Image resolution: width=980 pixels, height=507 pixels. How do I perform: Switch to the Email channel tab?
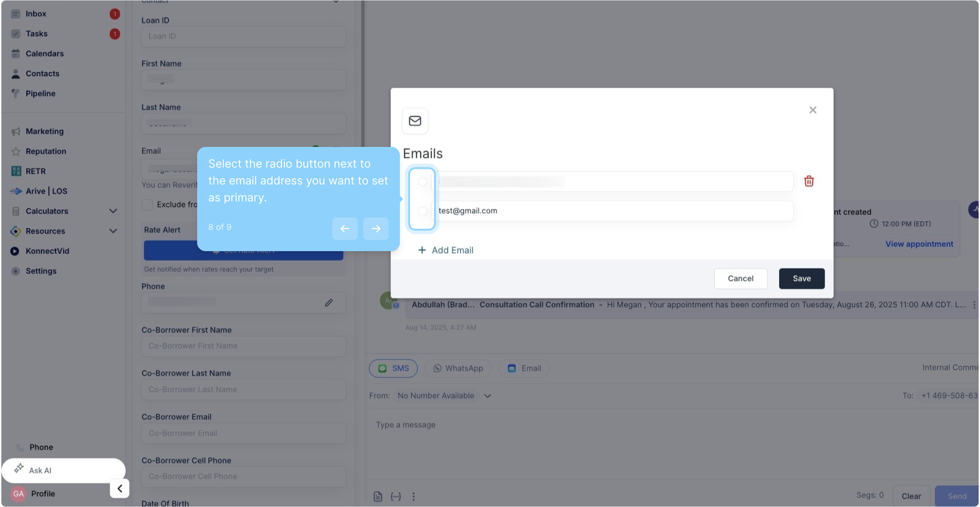pos(524,369)
